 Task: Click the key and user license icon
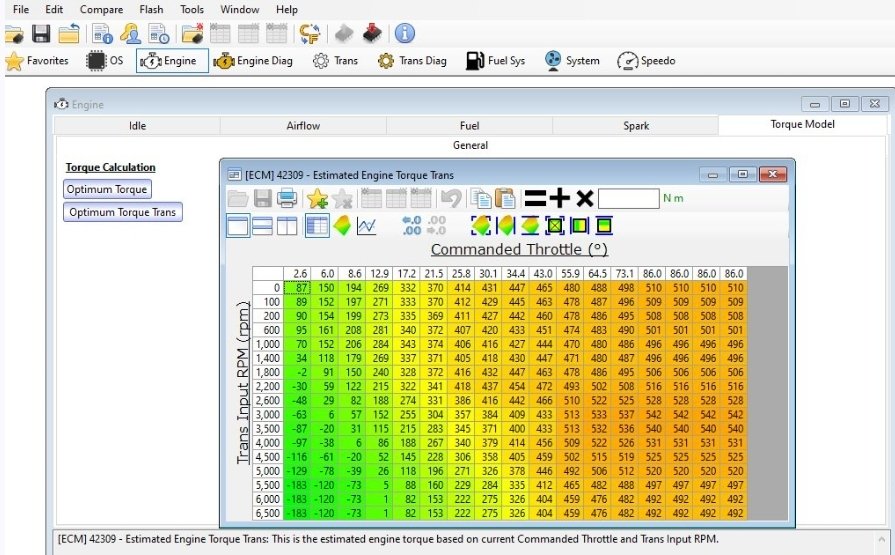coord(131,34)
